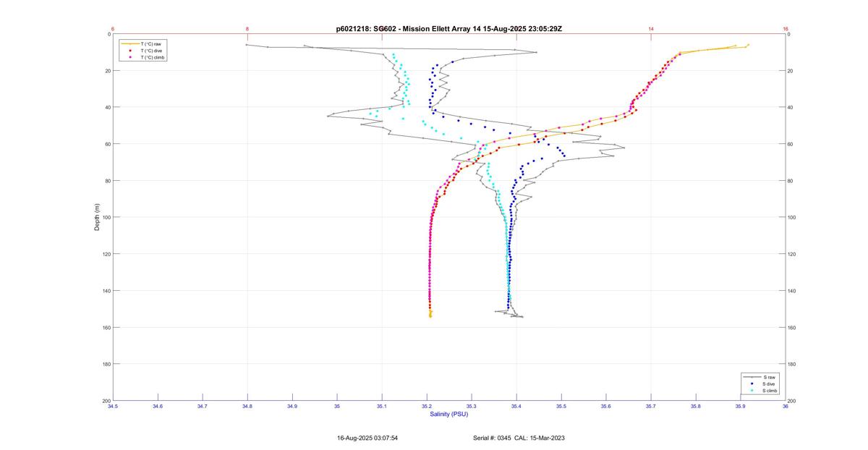Click the 'Serial #: 0345 CAL: 15-Mar-2023' footer text
Viewport: 868px width, 450px height.
click(x=519, y=438)
